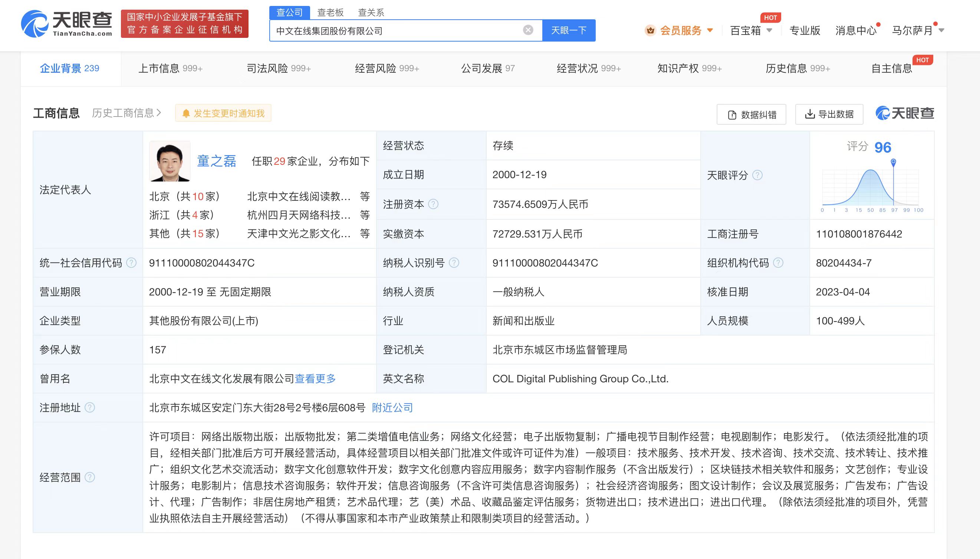Open 历史工商信息 link with chevron

pos(127,113)
